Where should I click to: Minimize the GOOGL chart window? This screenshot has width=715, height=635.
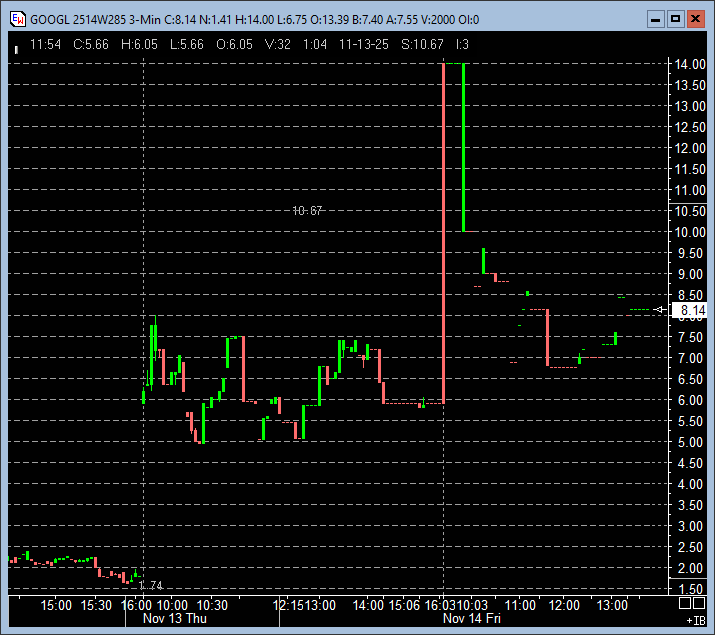(655, 19)
